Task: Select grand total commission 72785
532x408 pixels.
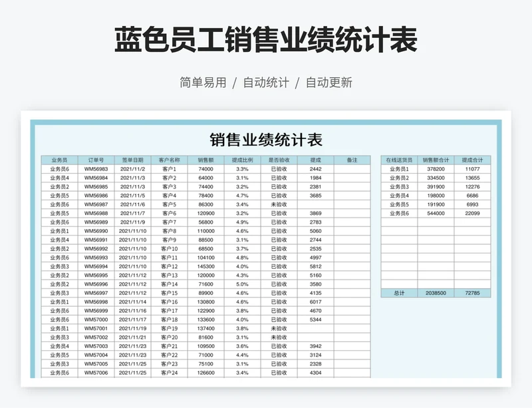Action: click(x=472, y=293)
